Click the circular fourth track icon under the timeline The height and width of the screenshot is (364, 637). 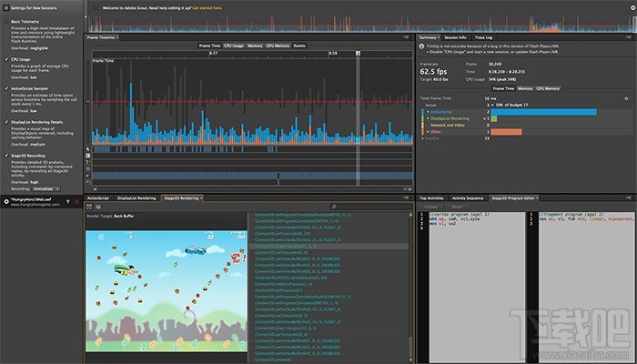(88, 168)
